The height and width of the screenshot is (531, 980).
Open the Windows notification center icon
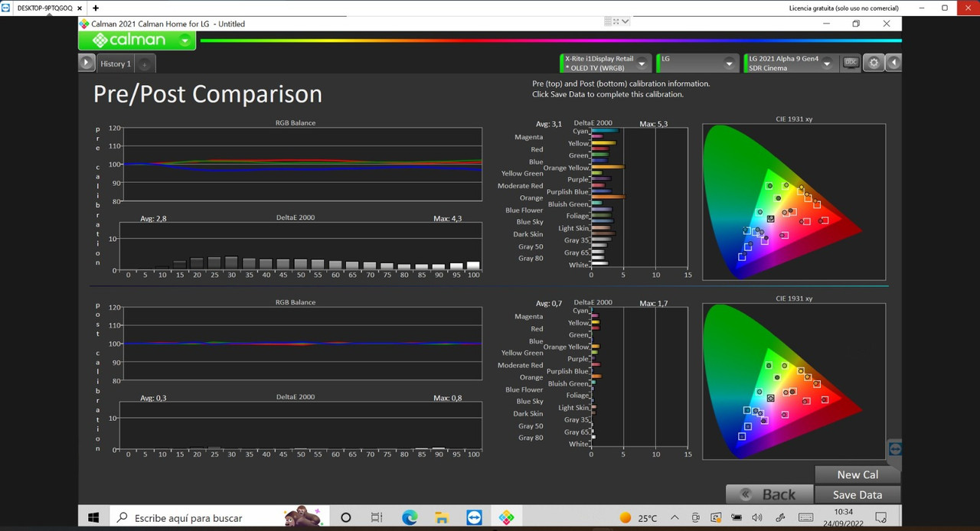[880, 518]
